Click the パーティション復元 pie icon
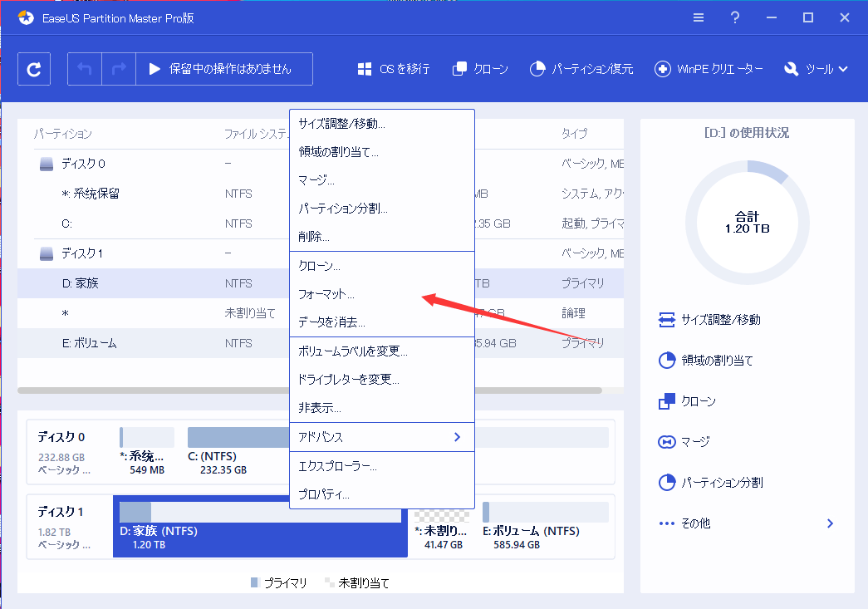868x609 pixels. click(x=537, y=69)
